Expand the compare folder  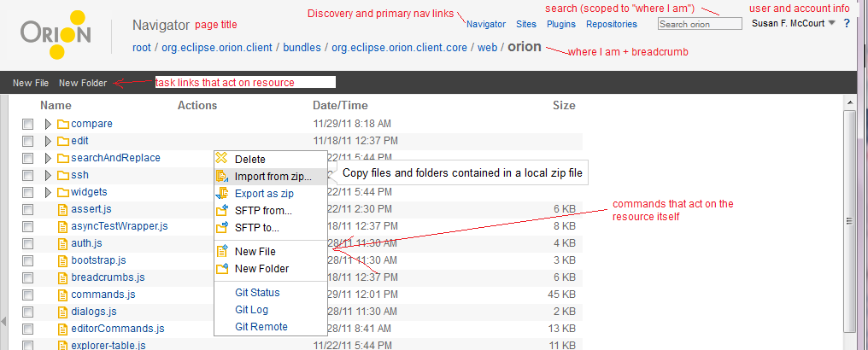(x=48, y=124)
